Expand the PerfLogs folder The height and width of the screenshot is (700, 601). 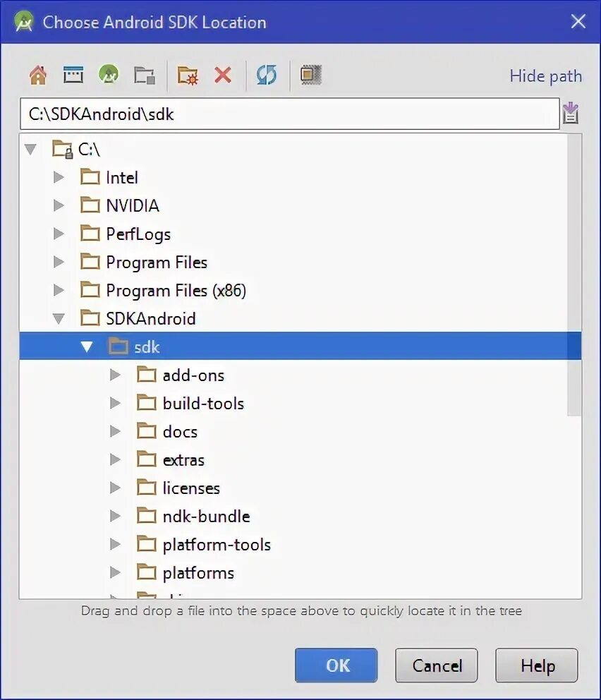(59, 234)
